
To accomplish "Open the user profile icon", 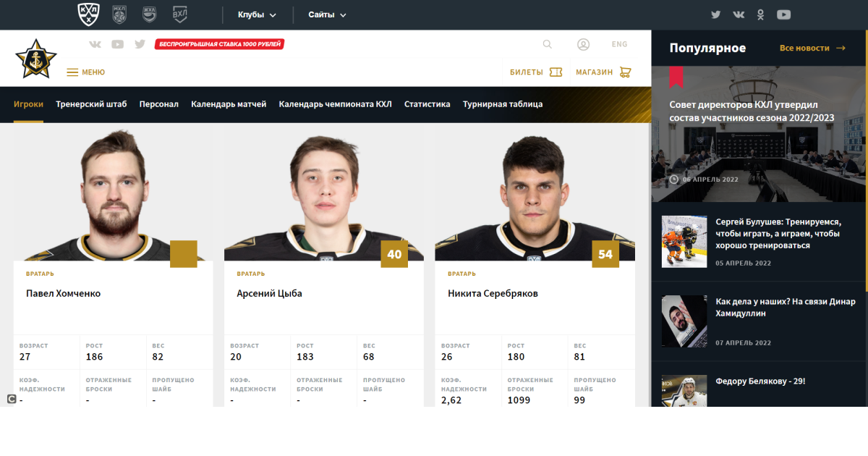I will pos(583,44).
